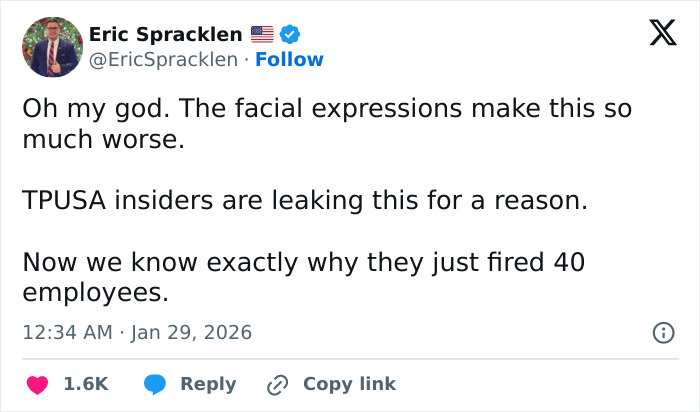The width and height of the screenshot is (700, 412).
Task: Open the Eric Spracklen display name link
Action: [165, 34]
